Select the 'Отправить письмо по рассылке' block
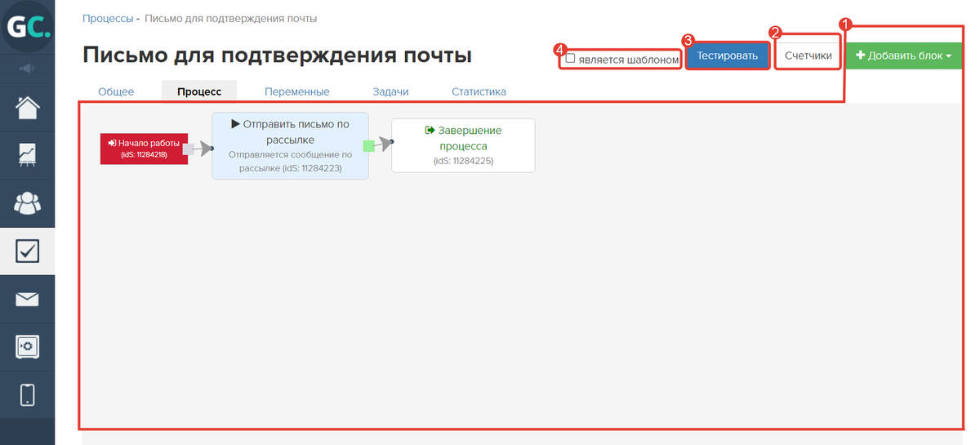The height and width of the screenshot is (445, 980). click(x=290, y=146)
